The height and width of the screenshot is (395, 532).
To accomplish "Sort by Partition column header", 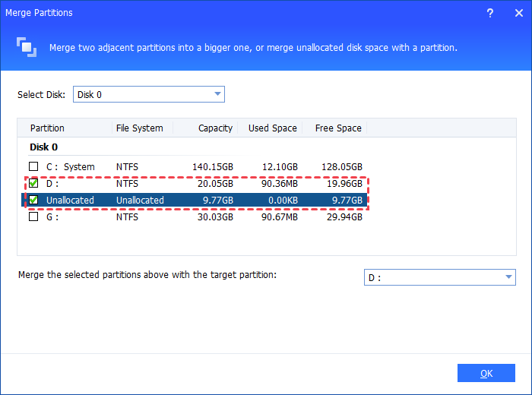I will [x=47, y=128].
